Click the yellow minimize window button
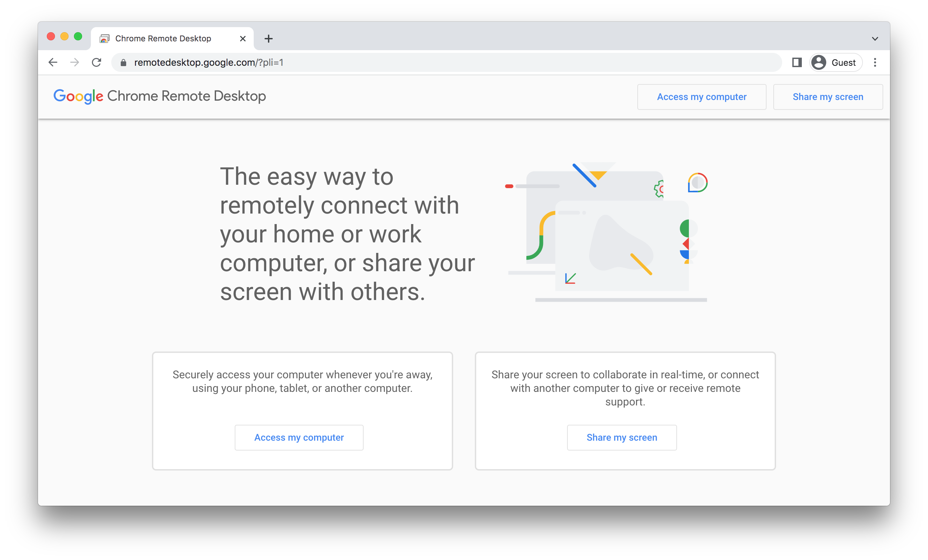The width and height of the screenshot is (928, 560). [64, 37]
